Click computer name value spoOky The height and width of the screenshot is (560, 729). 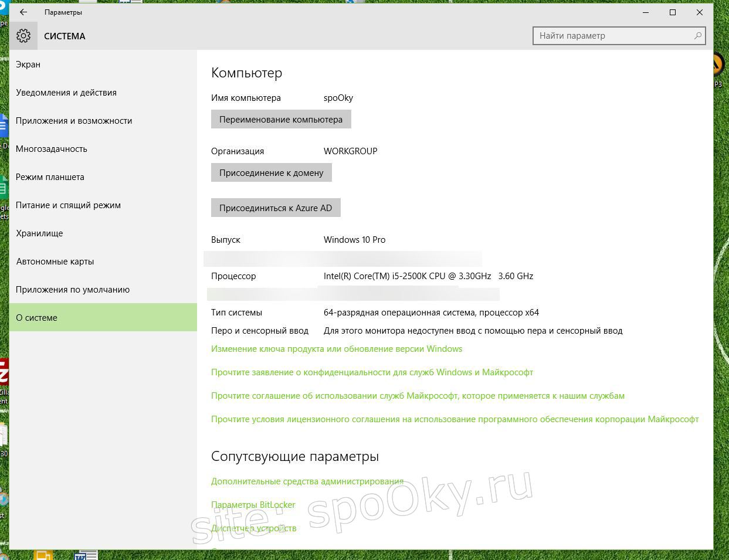[338, 98]
